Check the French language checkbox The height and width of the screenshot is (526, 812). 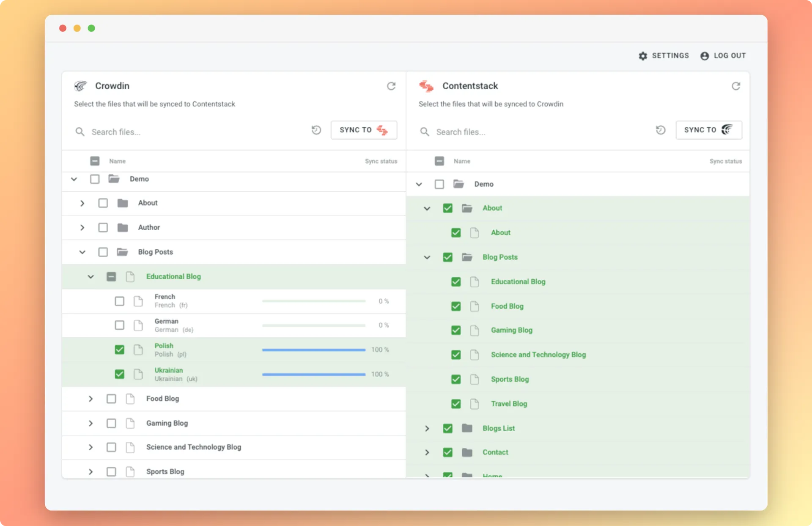tap(120, 301)
